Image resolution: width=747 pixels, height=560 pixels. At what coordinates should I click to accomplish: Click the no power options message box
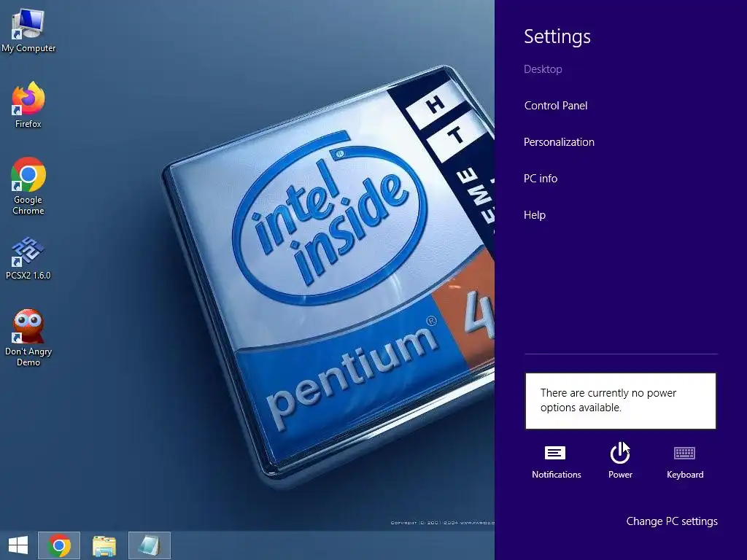click(620, 401)
